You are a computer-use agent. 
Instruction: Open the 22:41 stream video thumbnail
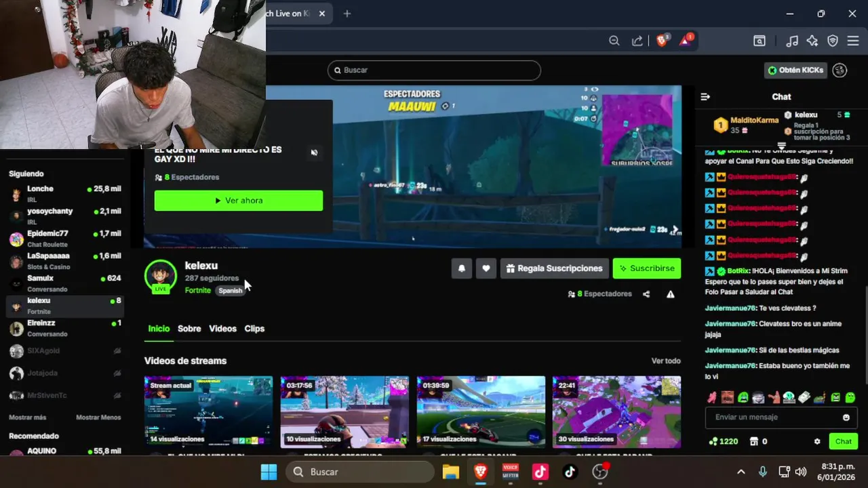tap(616, 412)
